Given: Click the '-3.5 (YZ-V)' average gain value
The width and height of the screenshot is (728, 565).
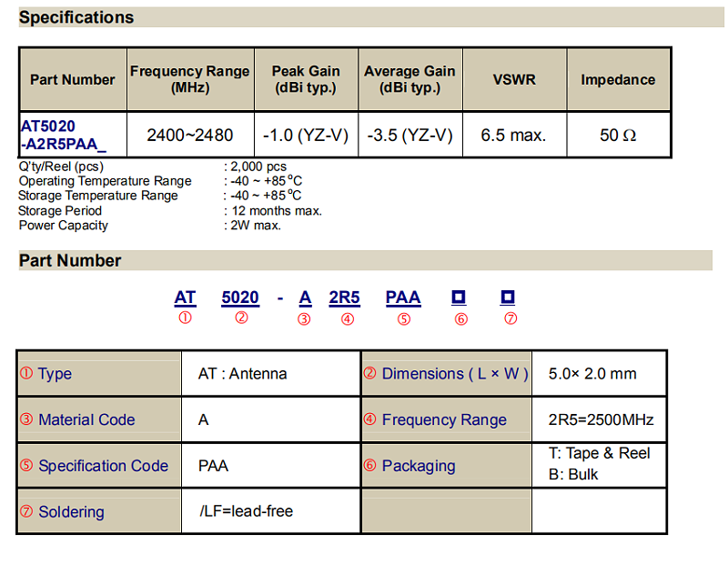Looking at the screenshot, I should click(409, 135).
